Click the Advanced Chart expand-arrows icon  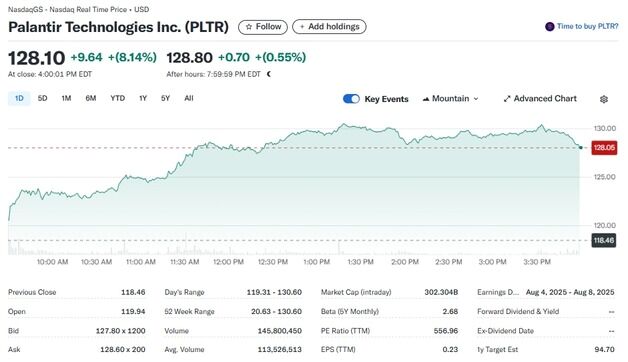pyautogui.click(x=507, y=99)
